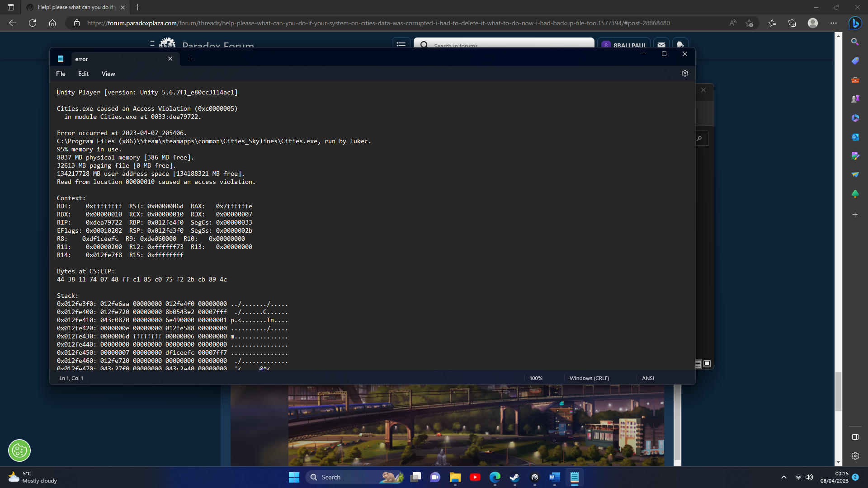Open Edge sidebar settings gear

click(855, 456)
